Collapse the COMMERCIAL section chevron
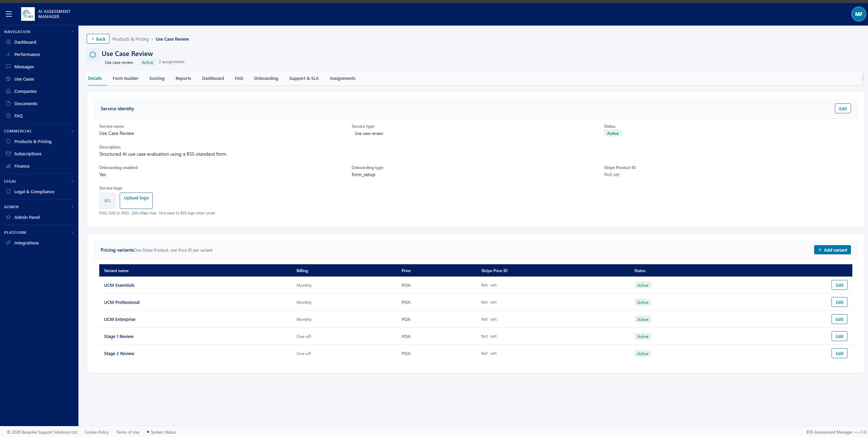 point(72,131)
